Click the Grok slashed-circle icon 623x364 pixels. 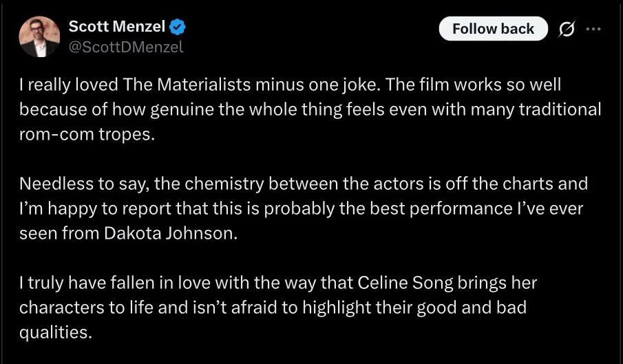coord(567,29)
